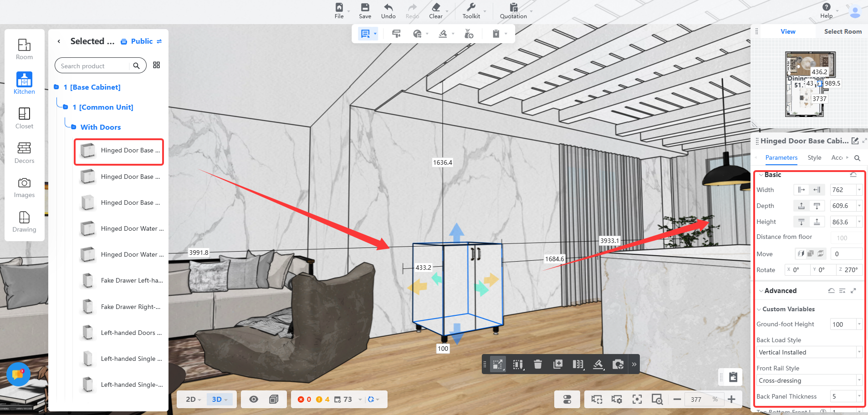The image size is (868, 415).
Task: Click the grid view icon beside search
Action: coord(157,65)
